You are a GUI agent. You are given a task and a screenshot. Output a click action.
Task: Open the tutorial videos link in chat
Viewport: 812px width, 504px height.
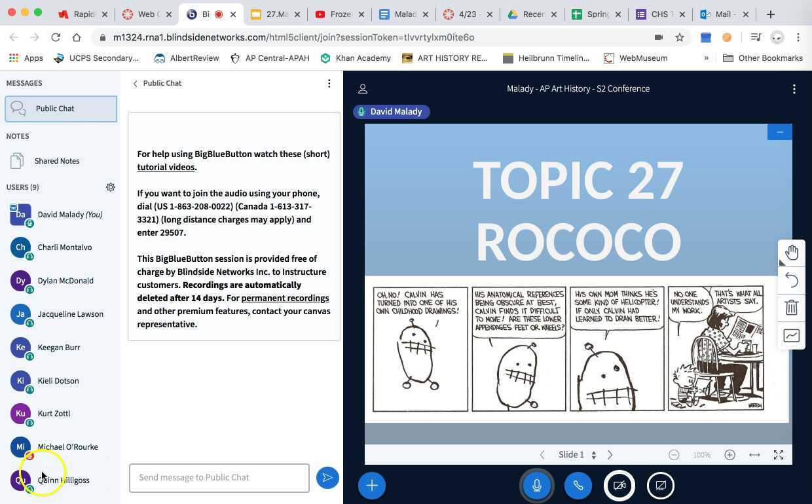tap(166, 167)
